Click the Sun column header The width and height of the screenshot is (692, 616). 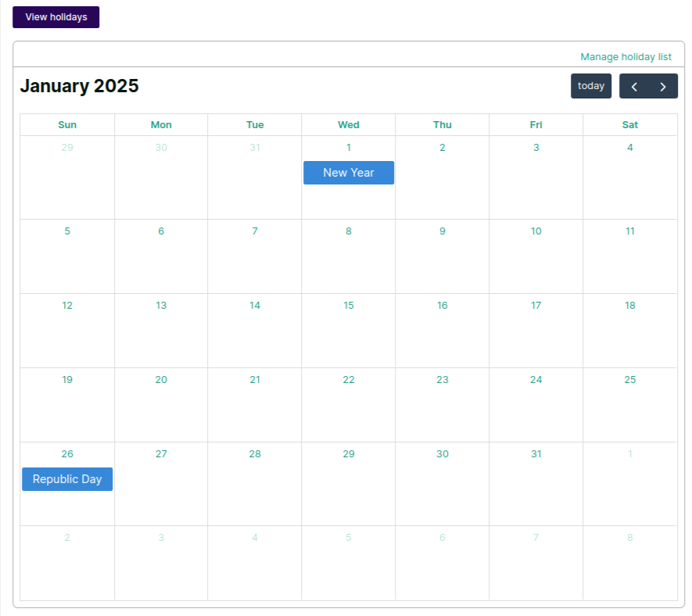[67, 125]
